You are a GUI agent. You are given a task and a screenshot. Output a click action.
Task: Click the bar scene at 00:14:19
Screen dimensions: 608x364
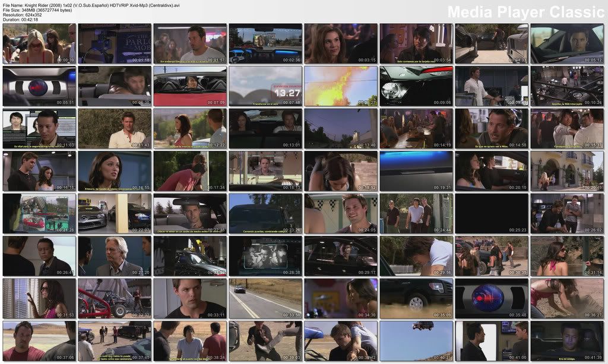point(416,129)
